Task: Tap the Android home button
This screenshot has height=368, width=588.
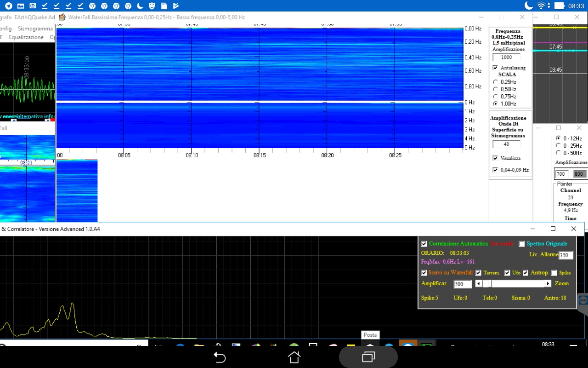Action: (294, 357)
